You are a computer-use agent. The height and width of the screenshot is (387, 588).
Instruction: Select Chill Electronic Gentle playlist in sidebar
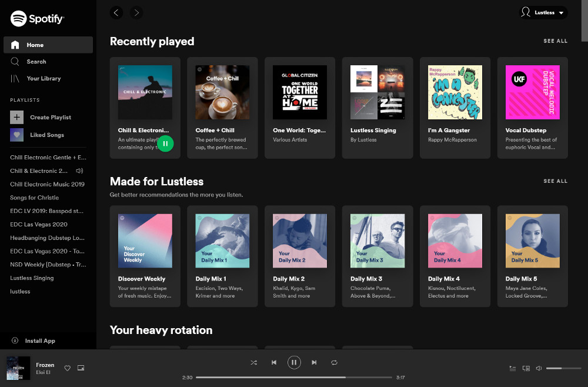click(48, 158)
